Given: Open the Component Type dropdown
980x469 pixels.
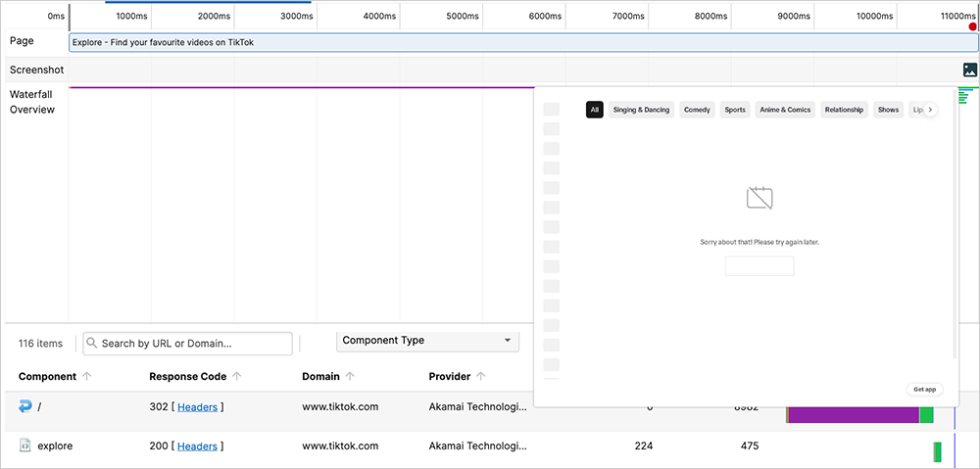Looking at the screenshot, I should [x=427, y=341].
